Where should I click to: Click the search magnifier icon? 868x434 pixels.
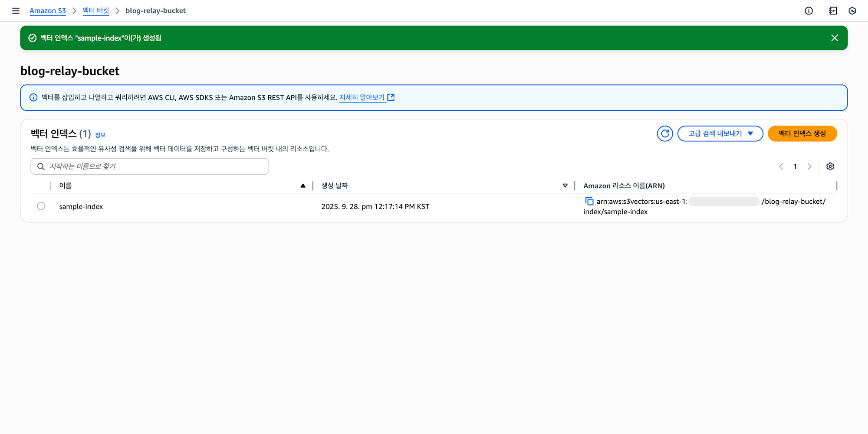coord(41,166)
